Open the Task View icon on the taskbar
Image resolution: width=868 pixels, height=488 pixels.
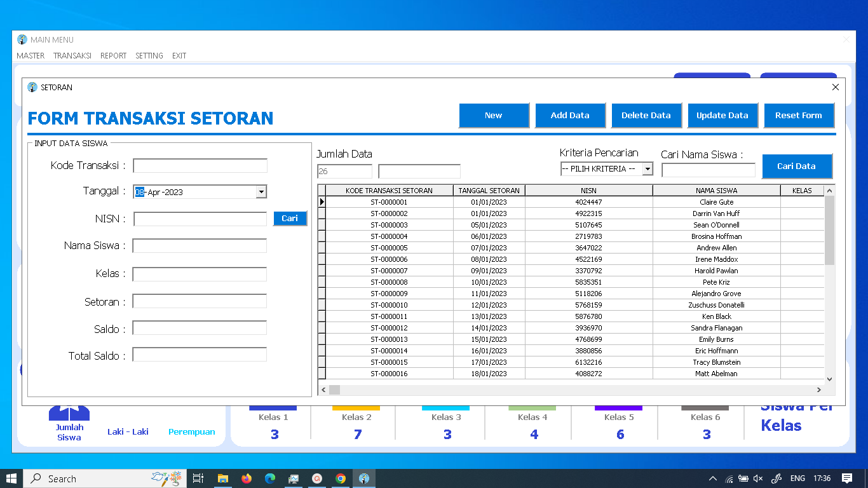point(198,478)
